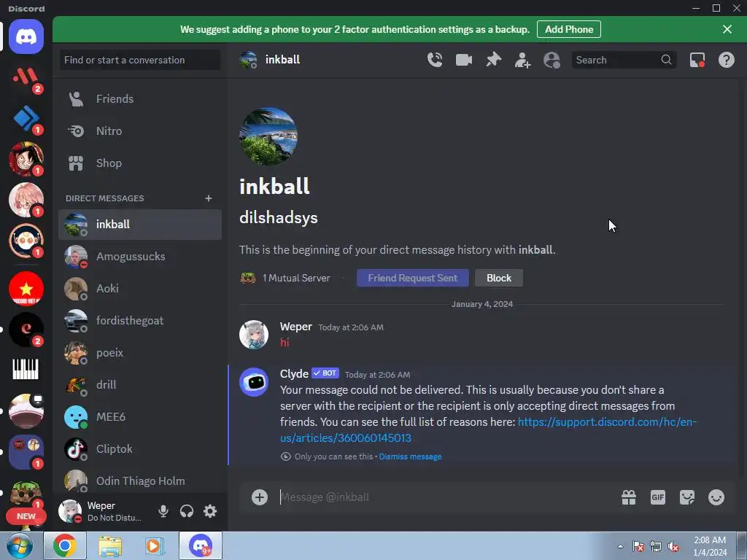Screen dimensions: 747x560
Task: Select the inkball direct message
Action: coord(140,225)
